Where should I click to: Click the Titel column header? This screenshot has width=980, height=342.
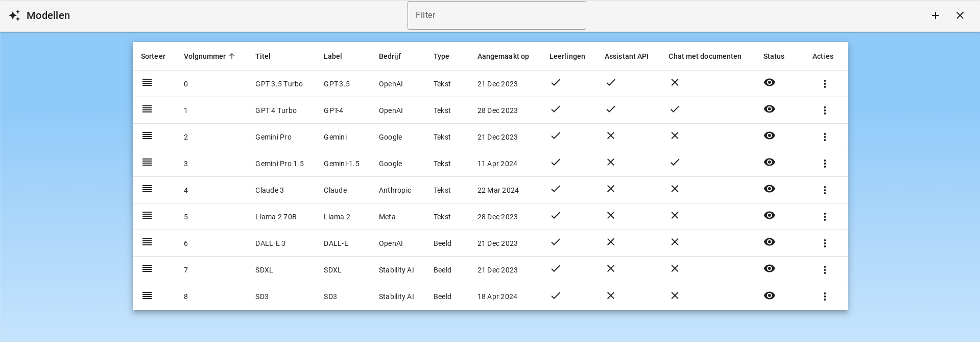click(262, 56)
